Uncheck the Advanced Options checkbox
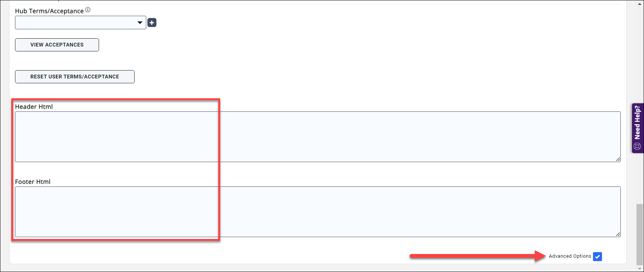 pyautogui.click(x=597, y=257)
